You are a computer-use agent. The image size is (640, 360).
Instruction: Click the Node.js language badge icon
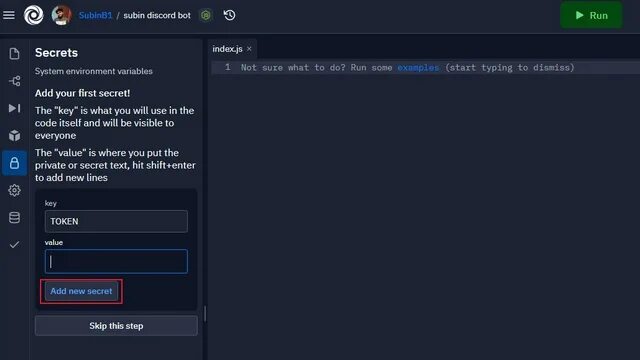(x=206, y=16)
